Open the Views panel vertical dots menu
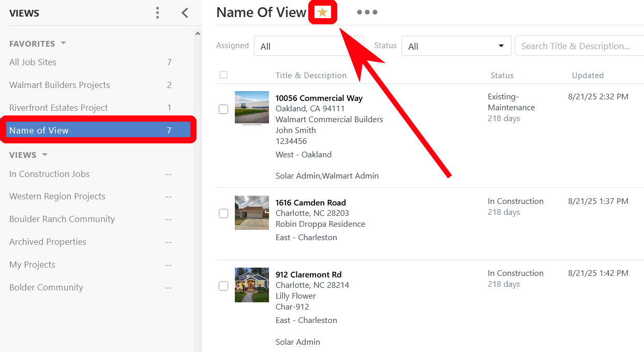This screenshot has width=644, height=352. [x=158, y=13]
